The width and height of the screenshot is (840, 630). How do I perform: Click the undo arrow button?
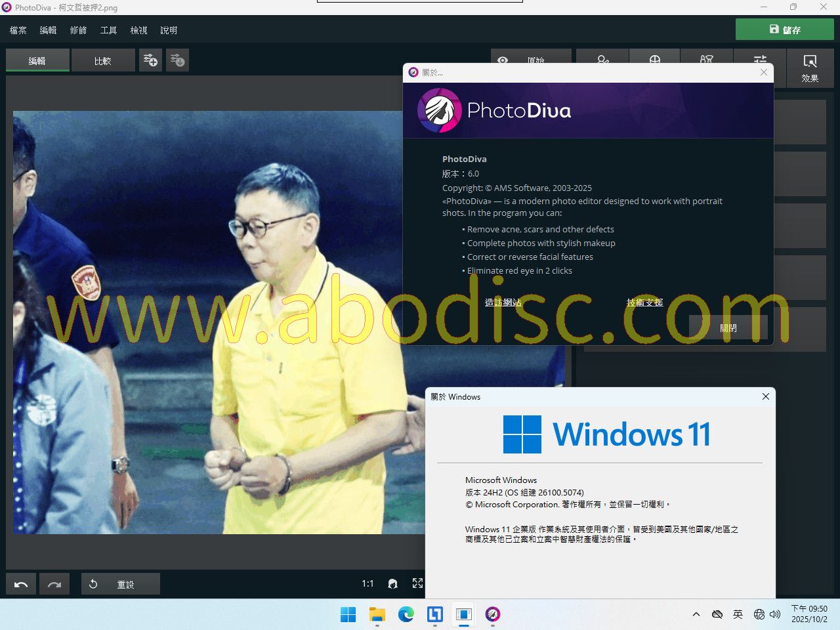coord(21,584)
